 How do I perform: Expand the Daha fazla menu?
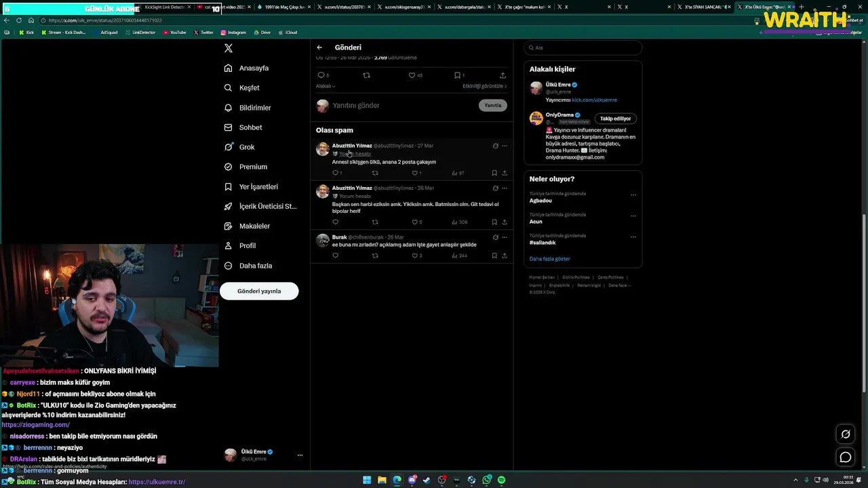pos(248,266)
